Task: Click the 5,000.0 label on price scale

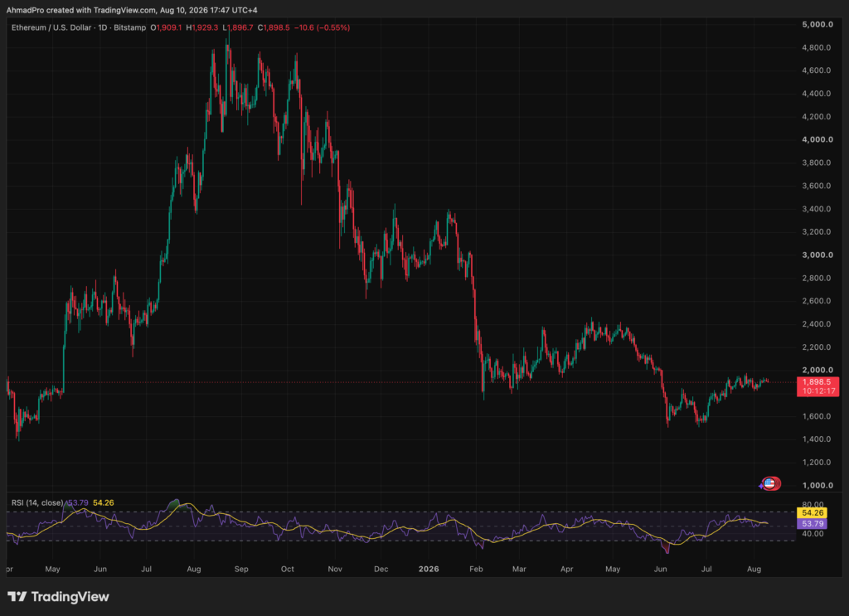Action: point(817,24)
